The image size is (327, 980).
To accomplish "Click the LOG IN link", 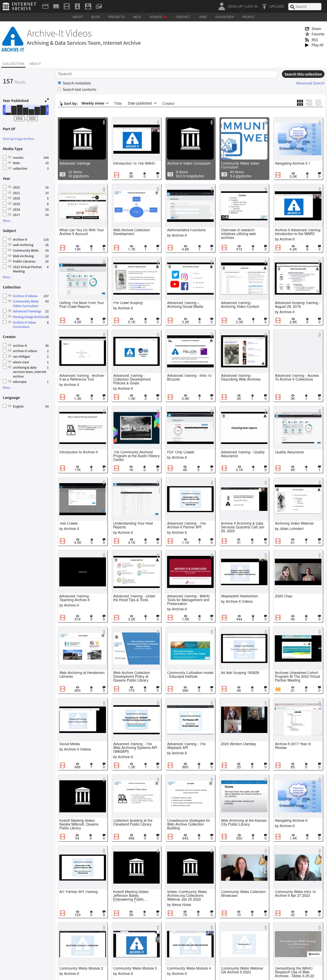I will (251, 6).
